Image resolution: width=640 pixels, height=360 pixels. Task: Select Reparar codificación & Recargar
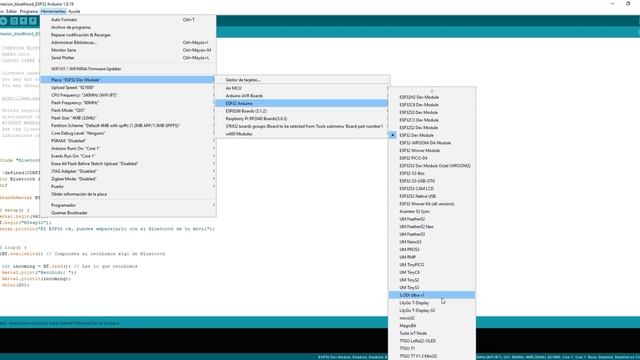(128, 35)
